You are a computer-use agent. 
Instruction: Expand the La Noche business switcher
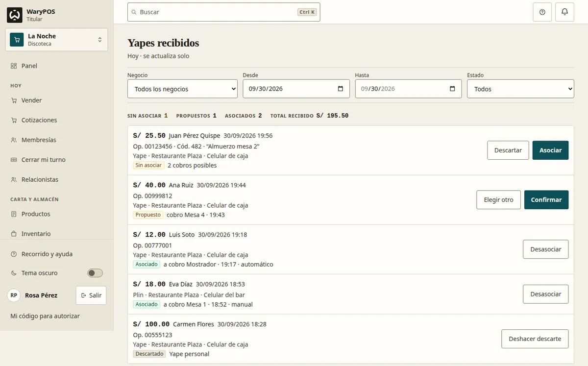tap(57, 40)
